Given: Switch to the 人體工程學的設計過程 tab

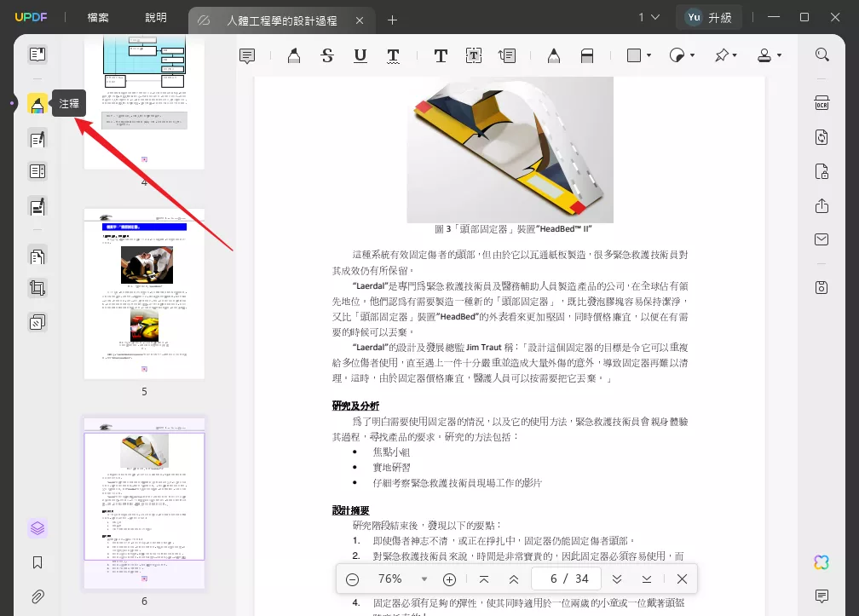Looking at the screenshot, I should coord(281,20).
